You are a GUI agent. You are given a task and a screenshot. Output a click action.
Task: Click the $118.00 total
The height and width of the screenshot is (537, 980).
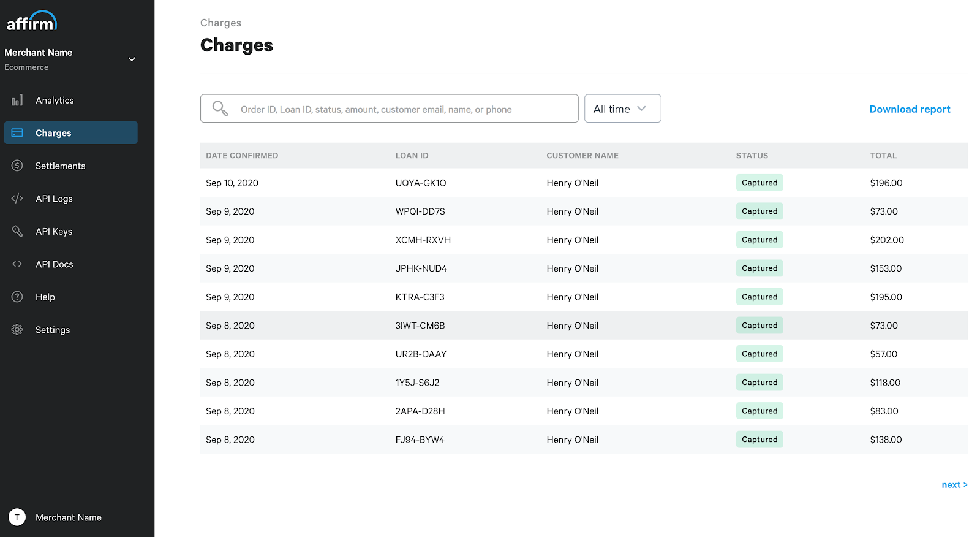click(x=885, y=383)
